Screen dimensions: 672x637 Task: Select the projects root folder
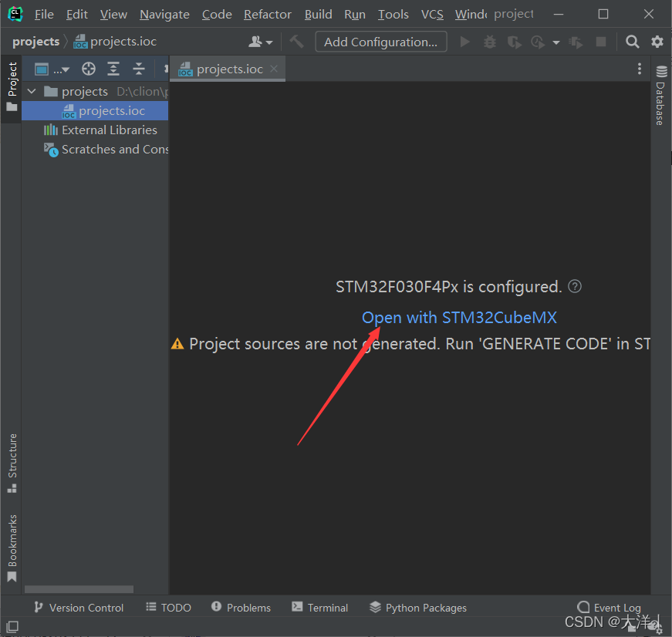click(85, 92)
